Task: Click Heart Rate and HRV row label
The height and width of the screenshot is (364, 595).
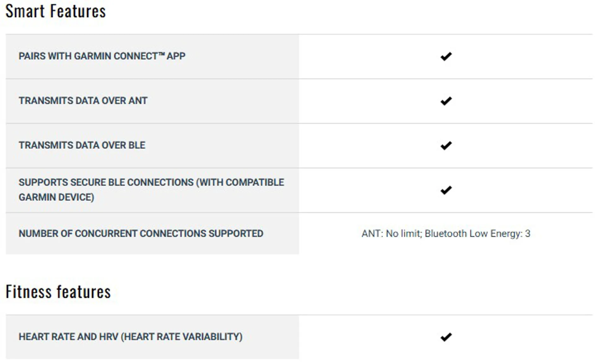Action: click(x=130, y=337)
